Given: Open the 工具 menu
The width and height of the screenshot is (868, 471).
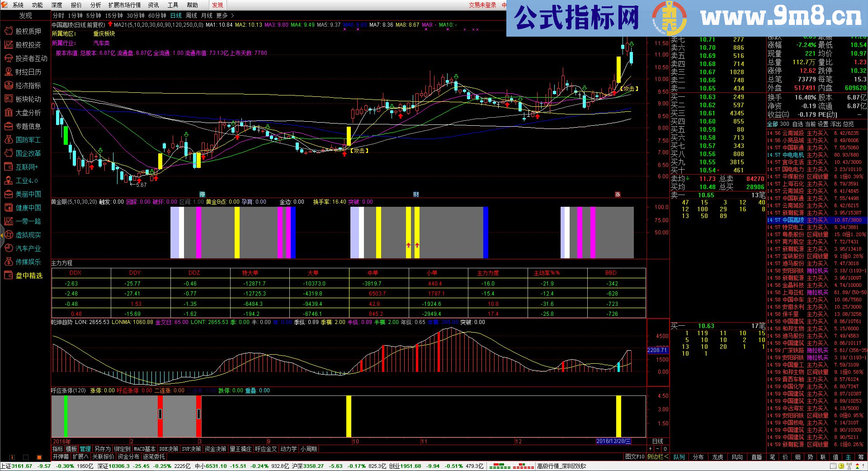Looking at the screenshot, I should pyautogui.click(x=173, y=5).
